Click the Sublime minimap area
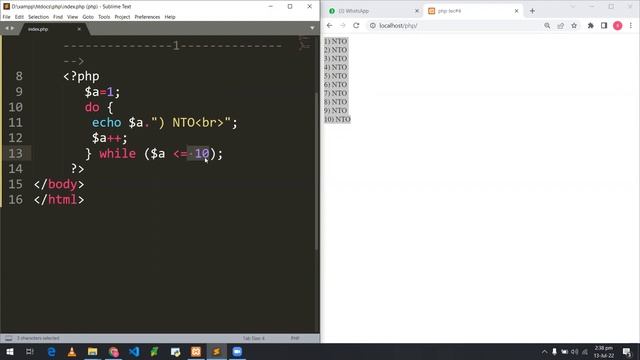Image resolution: width=640 pixels, height=360 pixels. (x=304, y=42)
